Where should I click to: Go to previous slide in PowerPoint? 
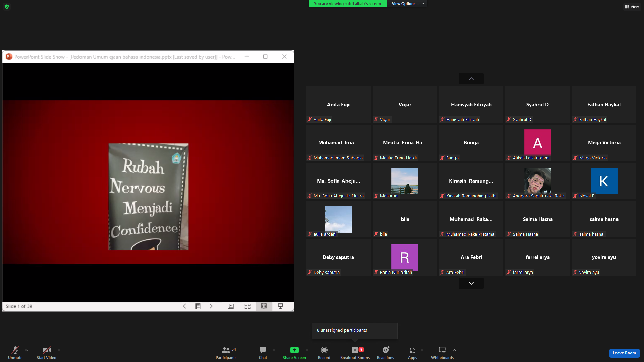click(184, 306)
